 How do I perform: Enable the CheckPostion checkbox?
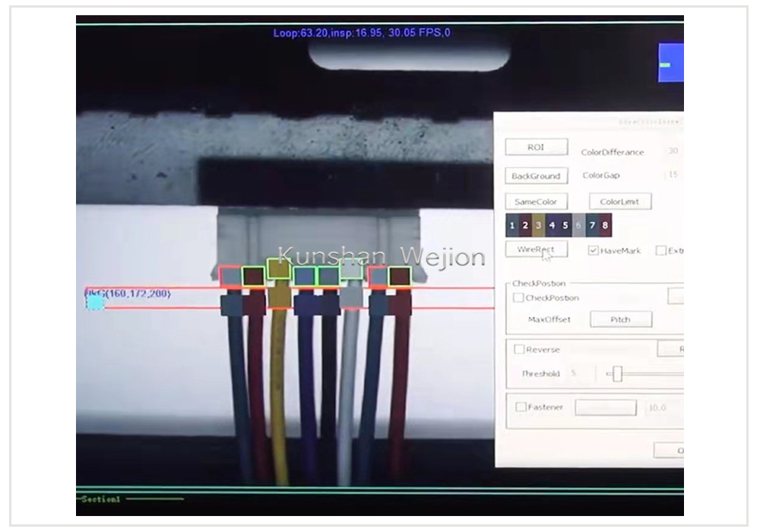pyautogui.click(x=518, y=298)
